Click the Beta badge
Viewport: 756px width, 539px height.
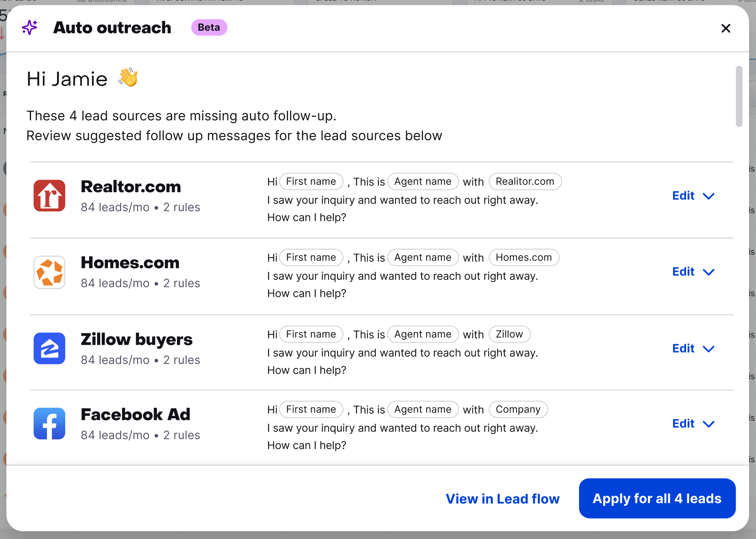[x=209, y=27]
